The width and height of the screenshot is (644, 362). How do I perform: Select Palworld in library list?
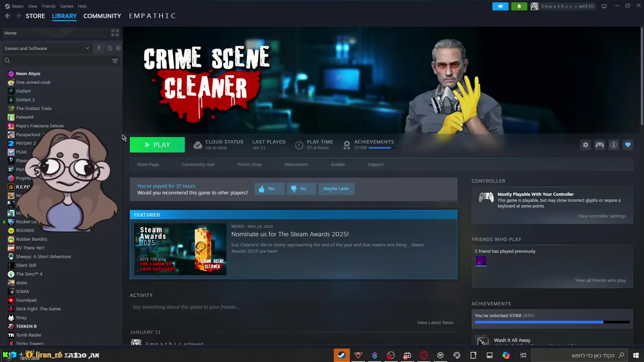pos(24,117)
